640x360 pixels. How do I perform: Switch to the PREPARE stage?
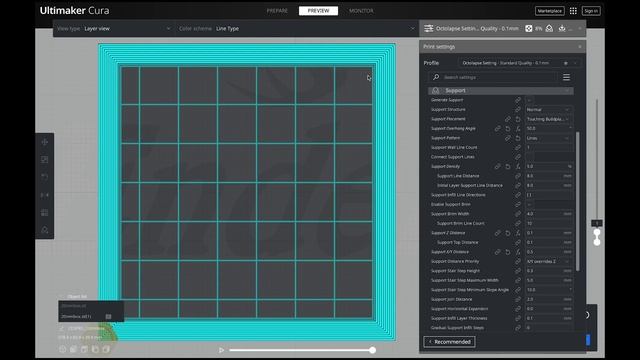tap(277, 11)
